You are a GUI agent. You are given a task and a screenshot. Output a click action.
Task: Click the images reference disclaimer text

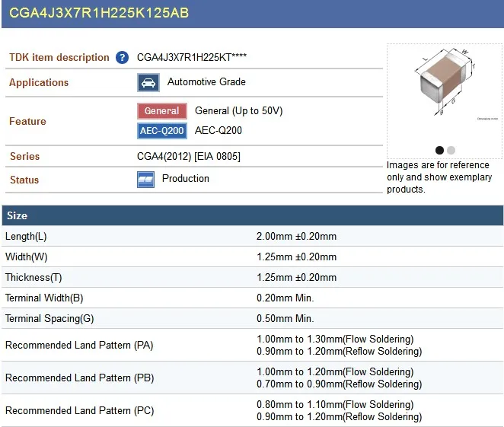click(x=439, y=177)
